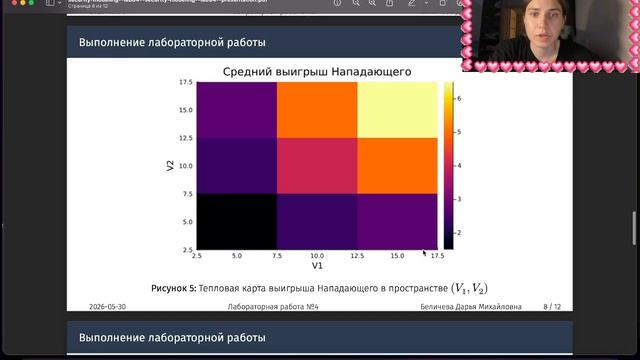Toggle the Preview sidebar view button

point(50,3)
